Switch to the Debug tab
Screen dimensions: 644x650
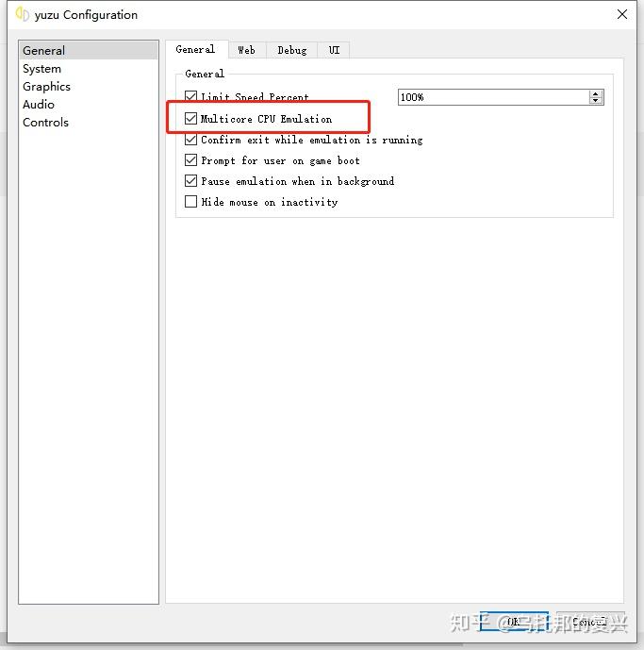point(291,50)
